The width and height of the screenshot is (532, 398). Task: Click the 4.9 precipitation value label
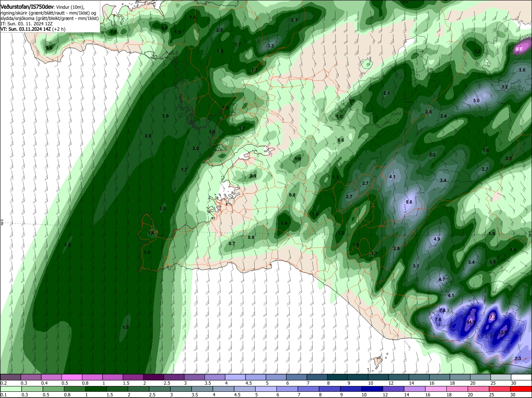[x=437, y=239]
